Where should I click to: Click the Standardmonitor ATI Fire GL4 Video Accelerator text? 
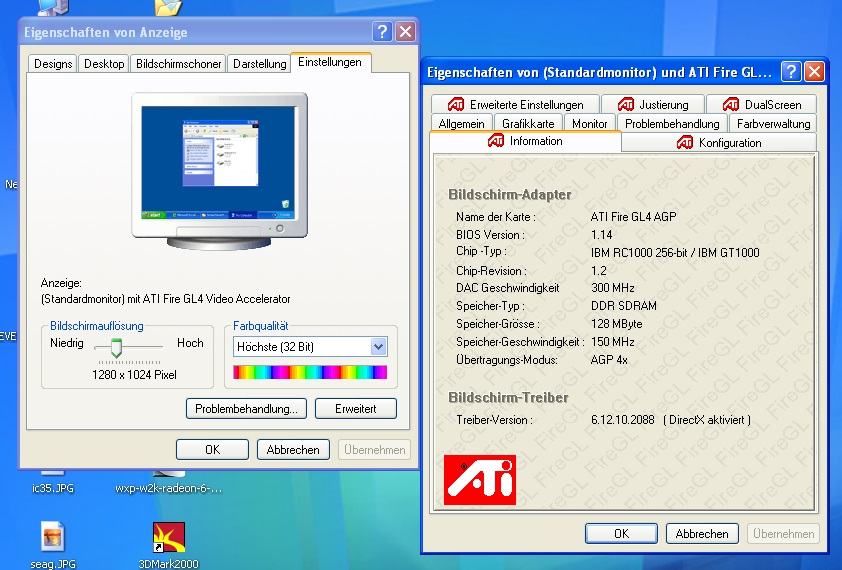[x=165, y=299]
